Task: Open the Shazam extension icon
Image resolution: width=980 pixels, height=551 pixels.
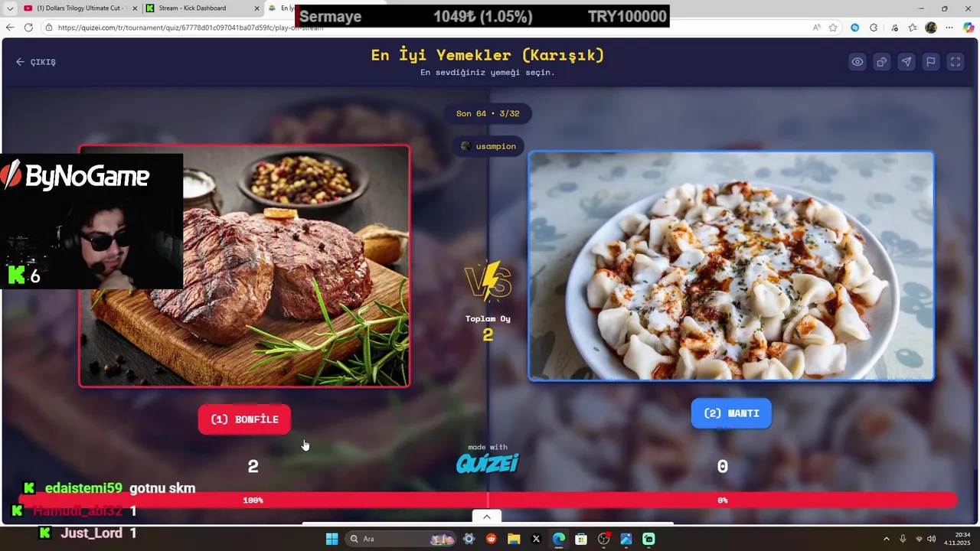Action: click(x=855, y=28)
